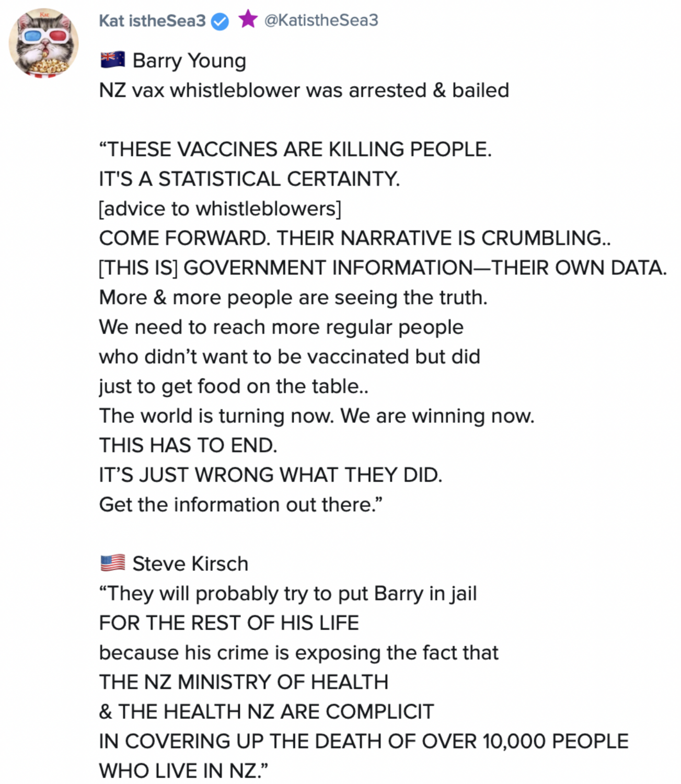Click the final line 'WHO LIVE IN NZ.'
681x784 pixels.
(x=183, y=771)
